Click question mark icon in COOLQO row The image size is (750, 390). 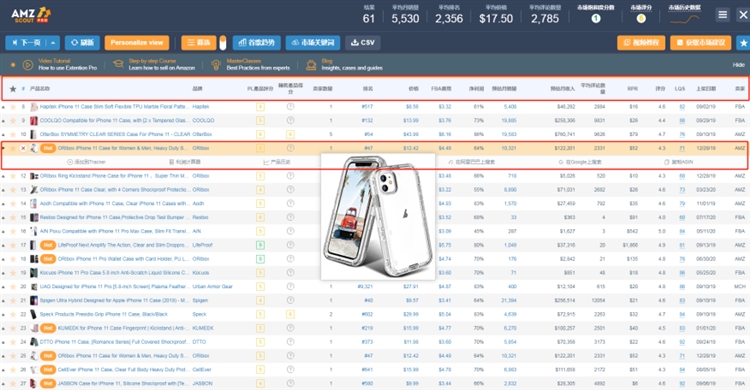click(x=290, y=121)
